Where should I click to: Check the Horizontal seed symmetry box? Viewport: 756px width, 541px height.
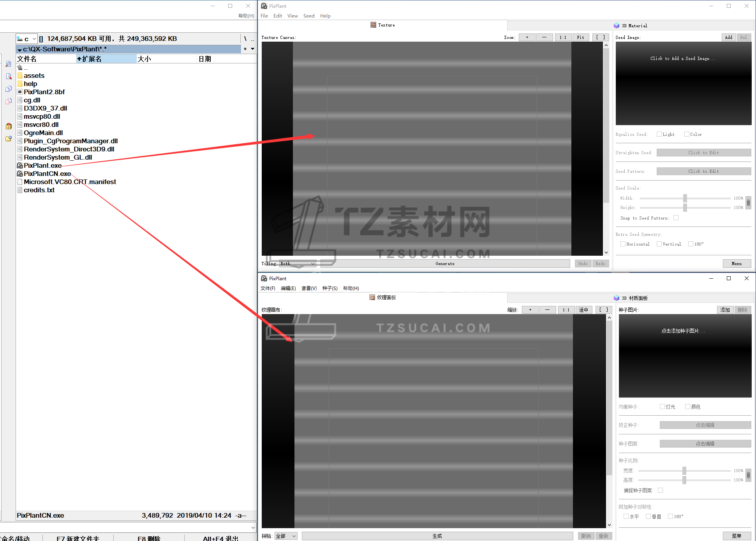tap(623, 244)
